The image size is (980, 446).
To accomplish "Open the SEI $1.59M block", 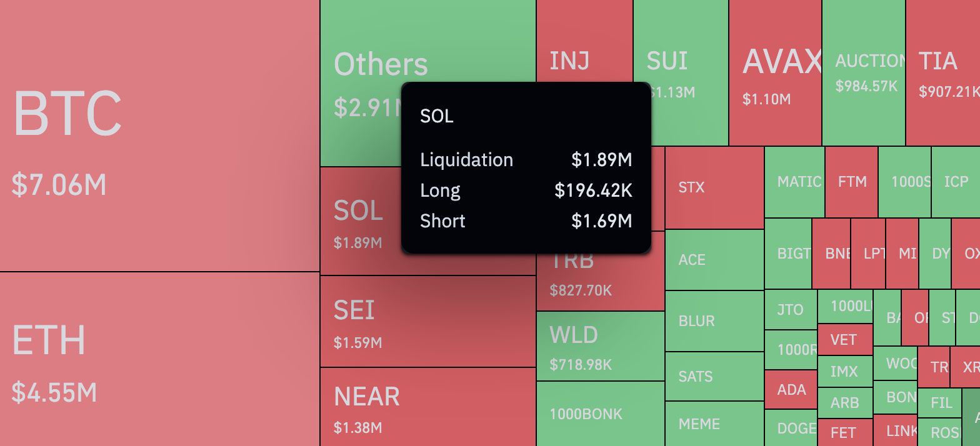I will tap(427, 321).
